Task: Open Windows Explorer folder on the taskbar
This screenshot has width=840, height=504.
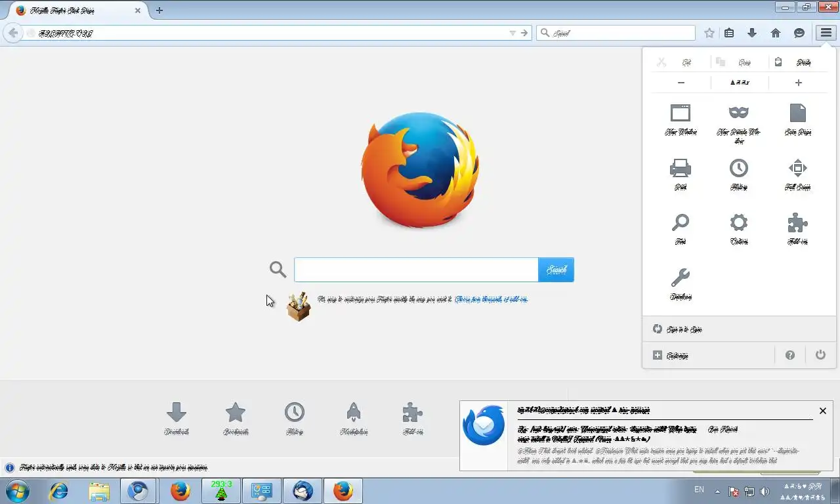Action: pyautogui.click(x=99, y=491)
